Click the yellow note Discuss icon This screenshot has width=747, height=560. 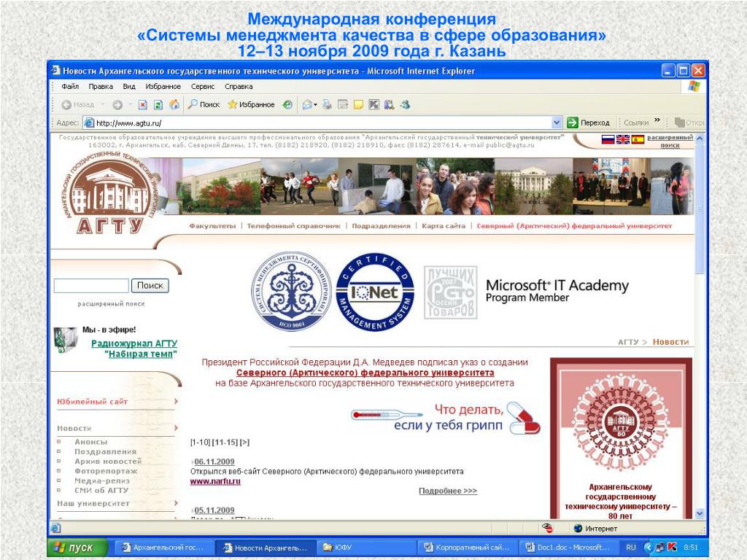pyautogui.click(x=358, y=105)
